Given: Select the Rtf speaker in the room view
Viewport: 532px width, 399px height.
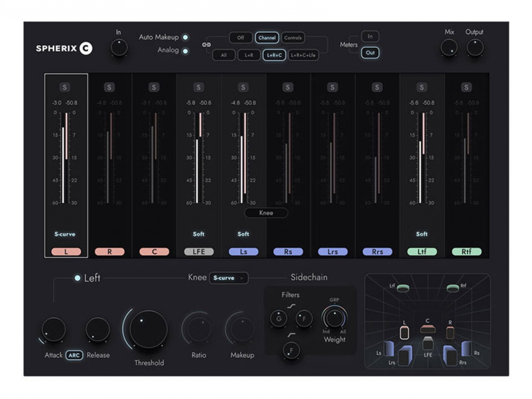Looking at the screenshot, I should (452, 288).
